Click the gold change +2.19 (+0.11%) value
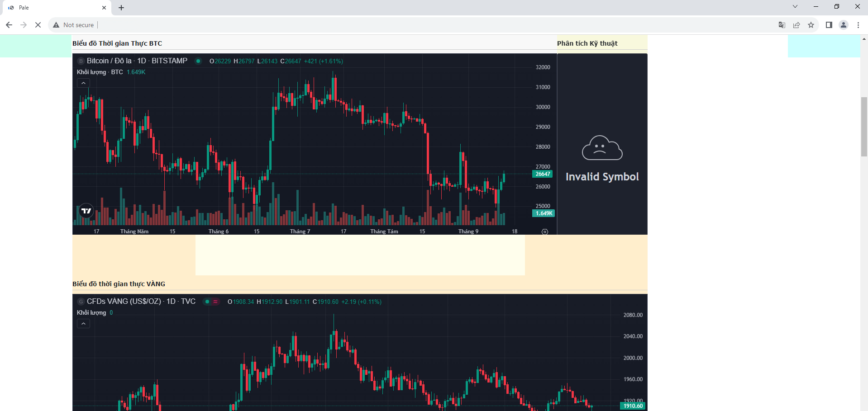The width and height of the screenshot is (868, 411). (x=361, y=302)
